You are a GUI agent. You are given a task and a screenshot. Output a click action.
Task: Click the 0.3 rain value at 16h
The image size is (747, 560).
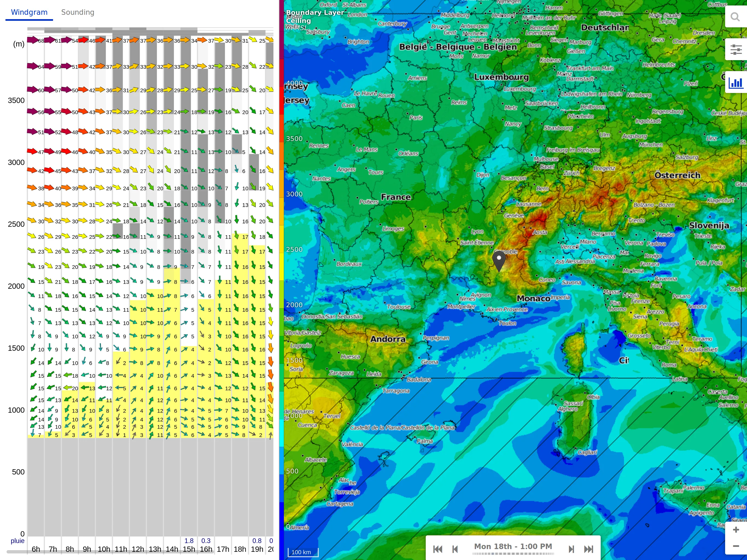coord(206,541)
